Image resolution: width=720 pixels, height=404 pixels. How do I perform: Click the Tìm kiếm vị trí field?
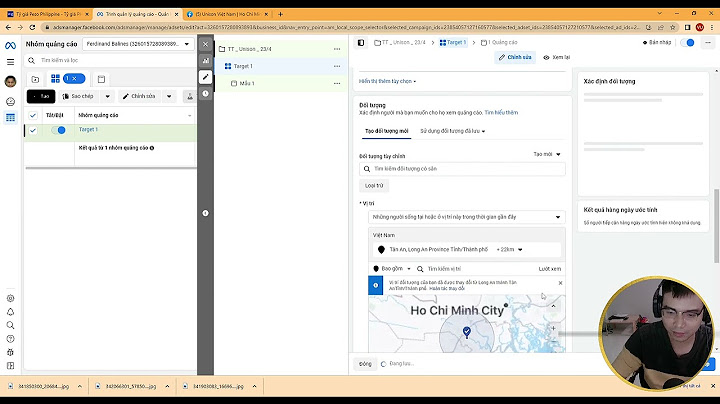(x=474, y=269)
